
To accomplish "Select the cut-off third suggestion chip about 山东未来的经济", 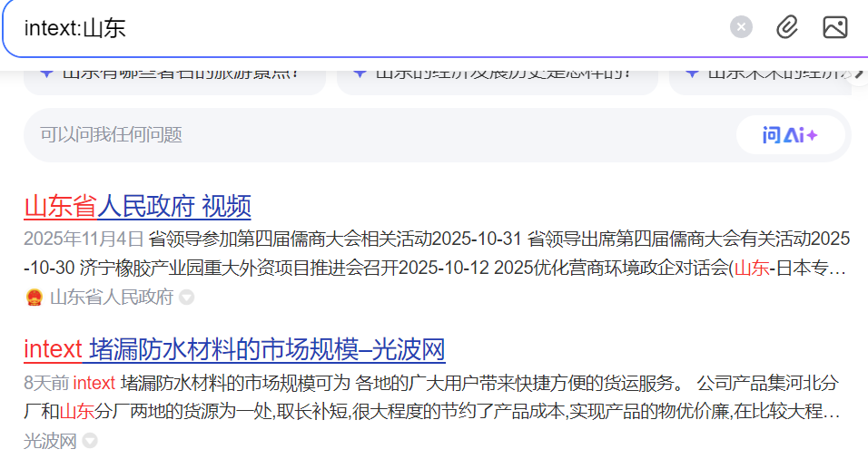I will [760, 83].
